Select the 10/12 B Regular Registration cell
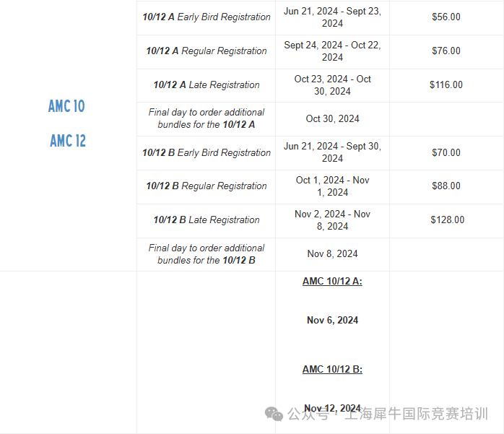 click(x=207, y=186)
